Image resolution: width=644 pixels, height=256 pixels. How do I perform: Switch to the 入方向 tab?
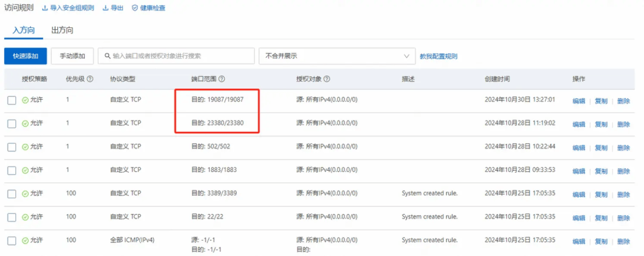tap(23, 30)
